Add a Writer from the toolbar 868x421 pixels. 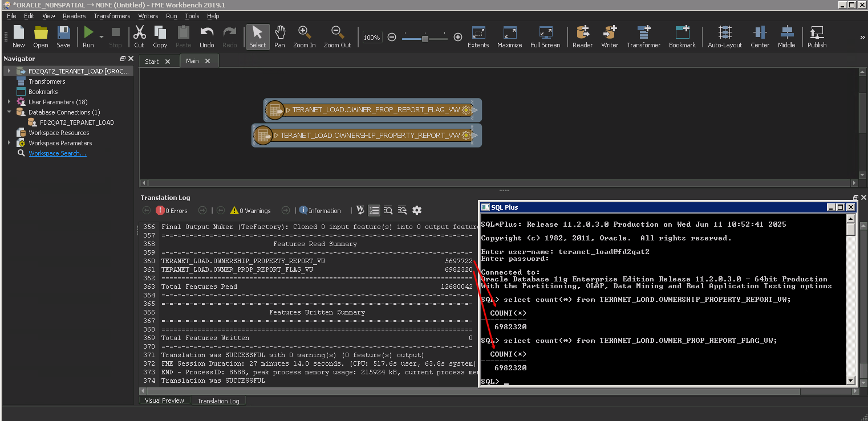(610, 36)
